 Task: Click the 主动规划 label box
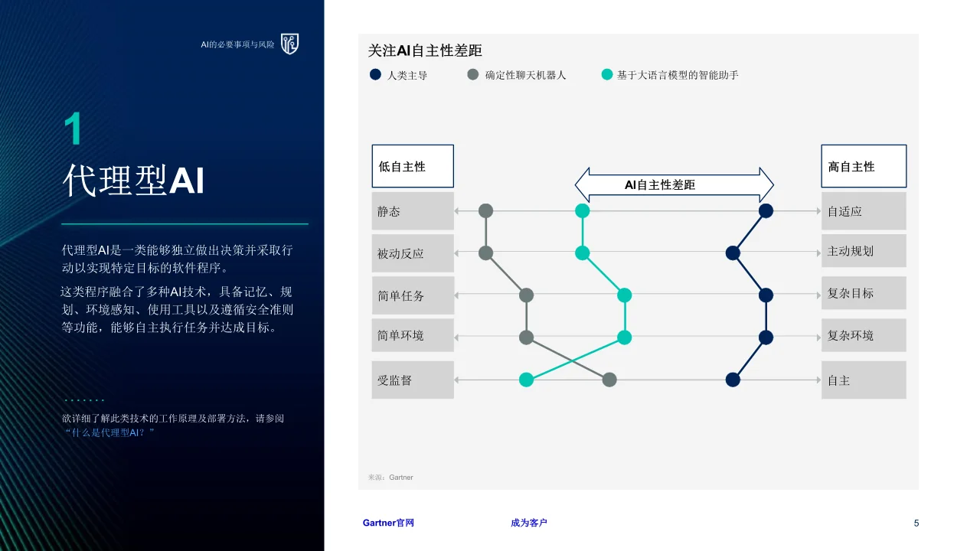tap(864, 251)
